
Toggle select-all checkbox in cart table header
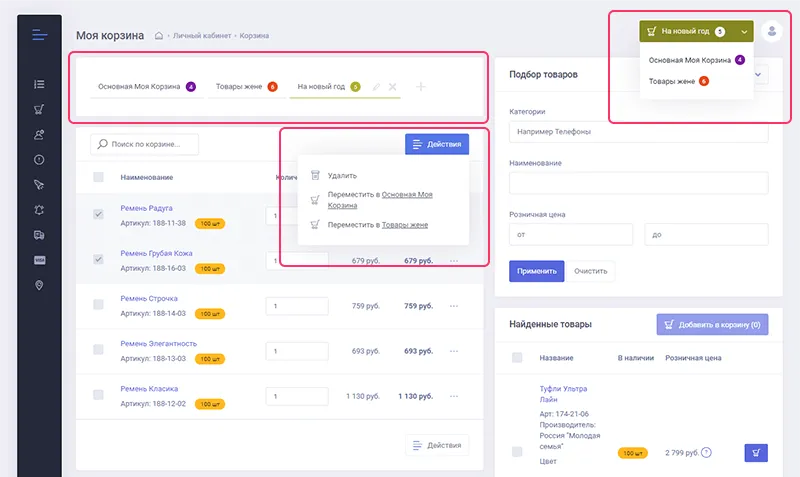point(98,177)
